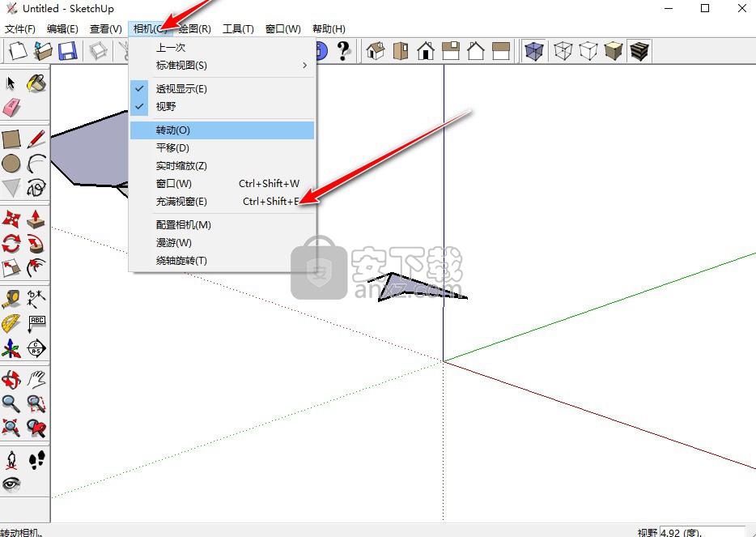The width and height of the screenshot is (756, 537).
Task: Select the Move tool with four red arrows
Action: click(11, 219)
